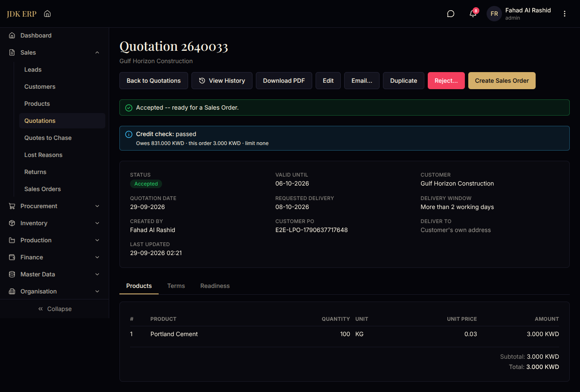Click the Email... button
Screen dimensions: 580x392
click(x=362, y=81)
